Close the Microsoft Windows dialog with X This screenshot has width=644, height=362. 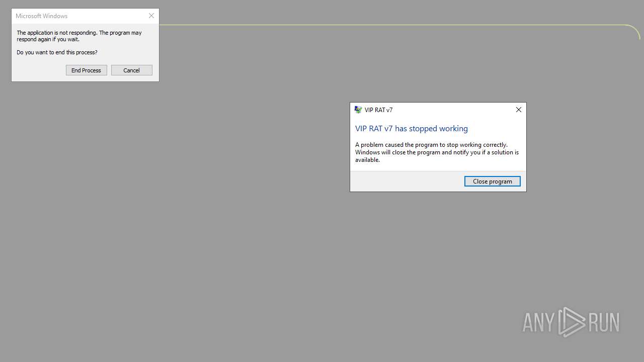pos(151,16)
